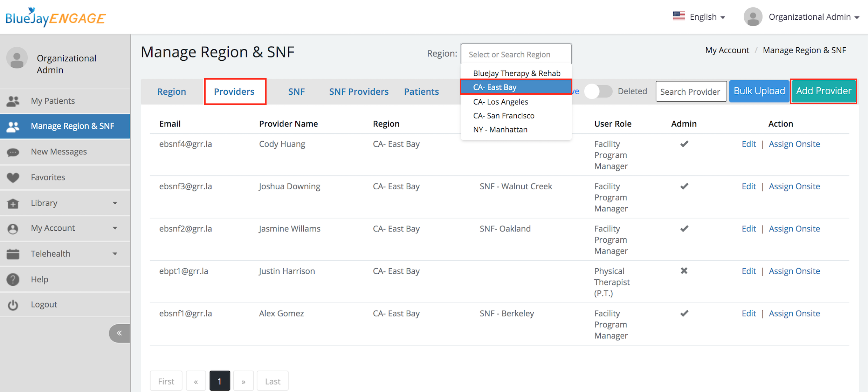
Task: Click Assign Onsite for Cody Huang
Action: [x=794, y=144]
